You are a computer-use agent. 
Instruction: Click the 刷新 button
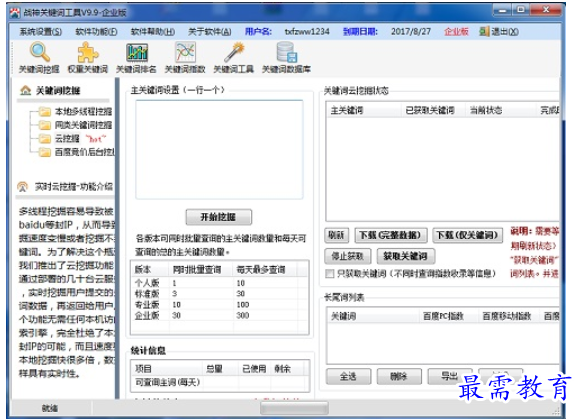pyautogui.click(x=337, y=235)
